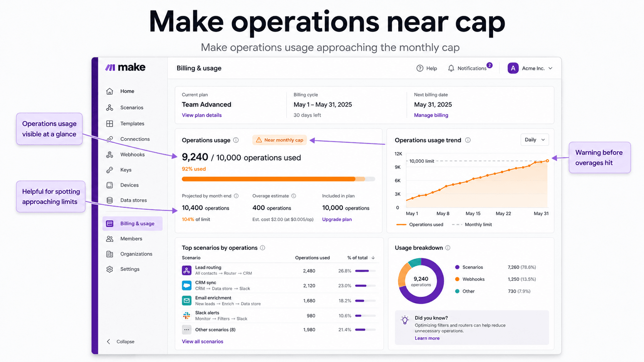This screenshot has width=644, height=362.
Task: Click the Other scenarios ellipsis icon
Action: 187,330
